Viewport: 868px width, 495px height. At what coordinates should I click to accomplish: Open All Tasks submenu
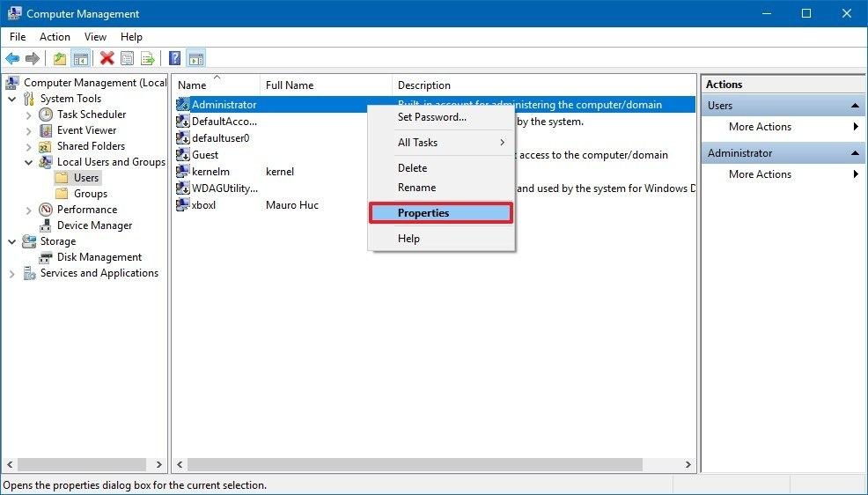[440, 143]
